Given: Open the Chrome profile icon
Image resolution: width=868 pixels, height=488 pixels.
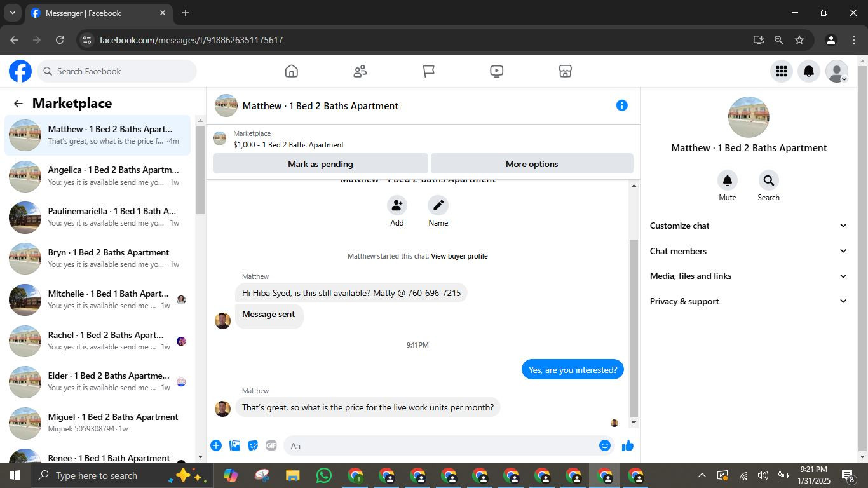Looking at the screenshot, I should tap(831, 40).
